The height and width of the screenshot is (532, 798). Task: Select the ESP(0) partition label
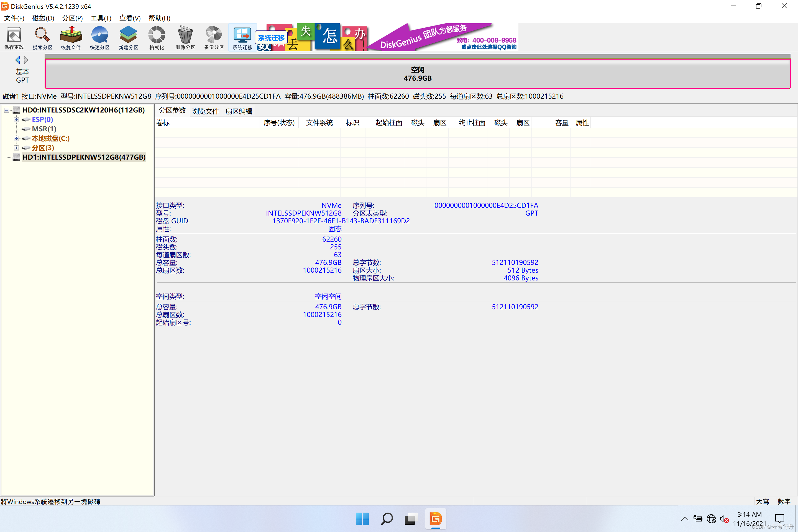[42, 119]
